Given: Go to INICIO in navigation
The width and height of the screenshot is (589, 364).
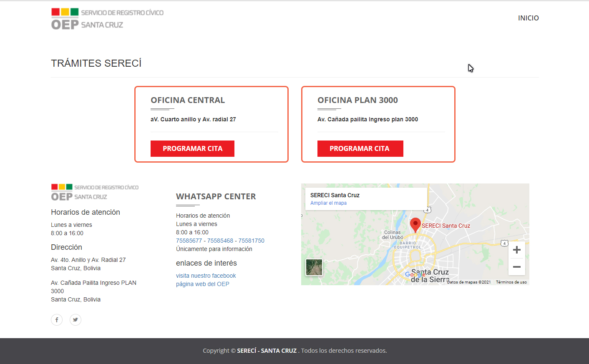Looking at the screenshot, I should click(528, 18).
